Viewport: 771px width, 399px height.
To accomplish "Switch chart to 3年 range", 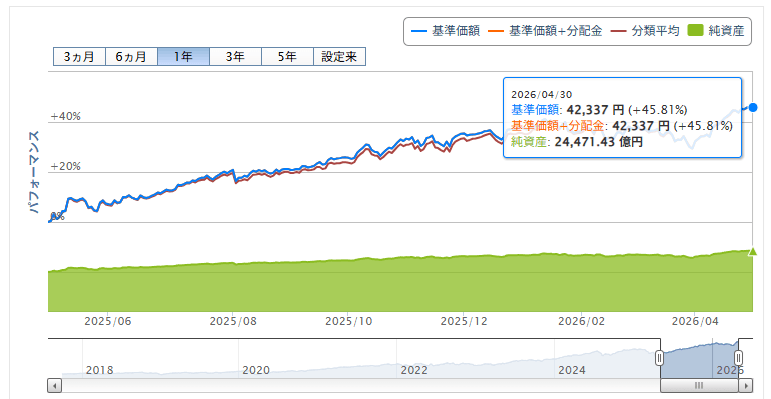I will coord(236,57).
